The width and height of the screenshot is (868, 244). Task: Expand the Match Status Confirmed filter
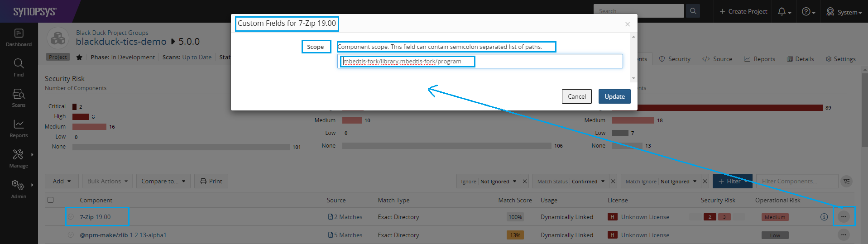(x=571, y=182)
